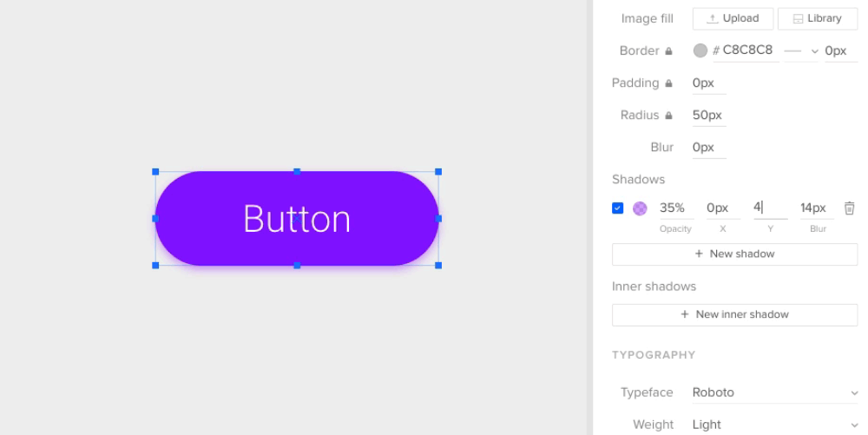Disable the shadow checkbox

618,208
